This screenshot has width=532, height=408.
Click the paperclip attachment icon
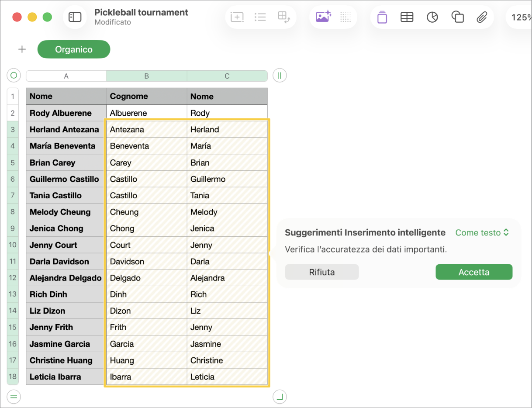482,17
